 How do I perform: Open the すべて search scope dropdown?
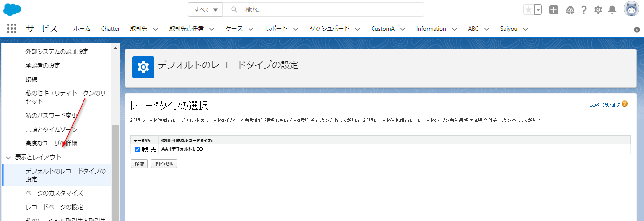(x=206, y=10)
